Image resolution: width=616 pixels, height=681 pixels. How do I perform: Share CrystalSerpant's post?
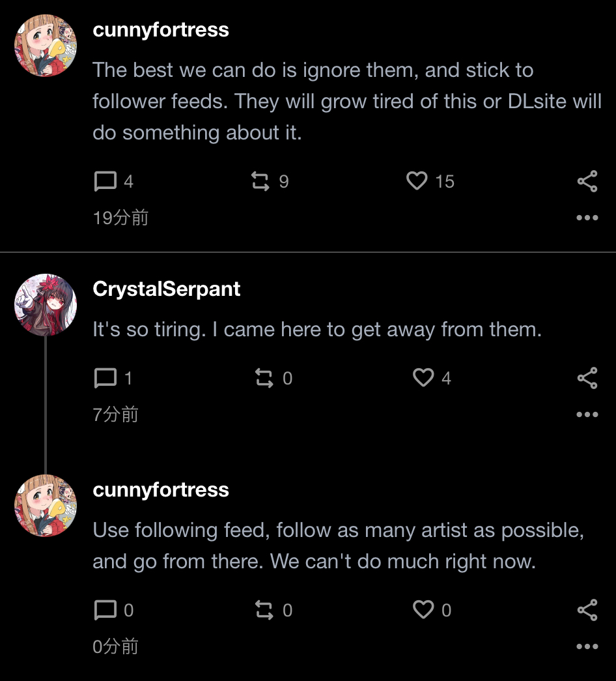[x=587, y=378]
